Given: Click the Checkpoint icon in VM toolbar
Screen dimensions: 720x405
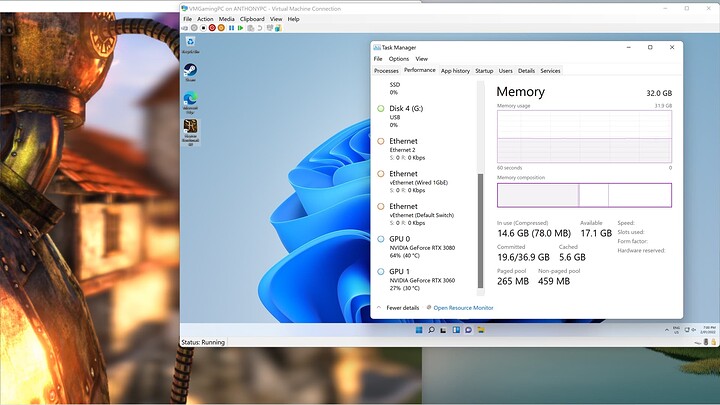Looking at the screenshot, I should [x=250, y=28].
